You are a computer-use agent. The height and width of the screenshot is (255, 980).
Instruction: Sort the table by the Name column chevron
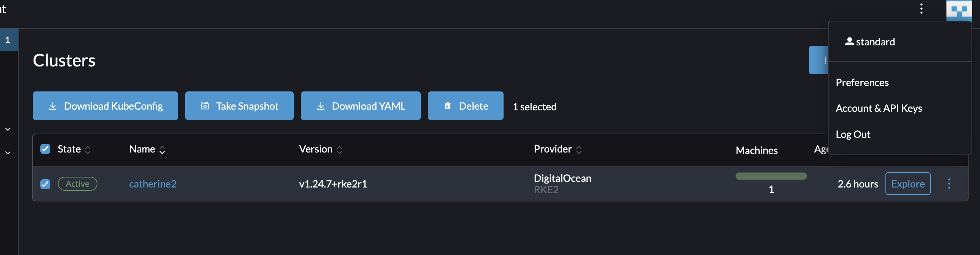(x=162, y=150)
